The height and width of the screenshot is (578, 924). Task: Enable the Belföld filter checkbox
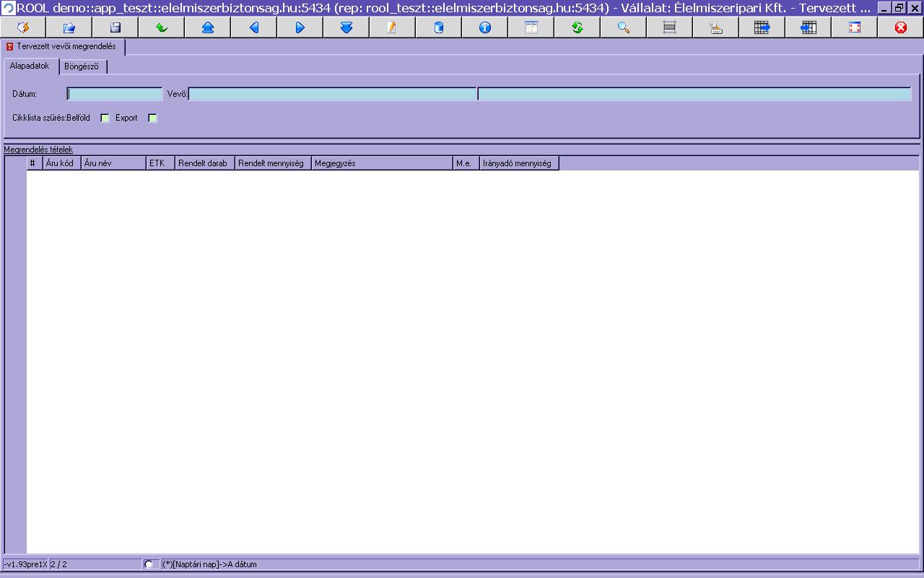105,118
